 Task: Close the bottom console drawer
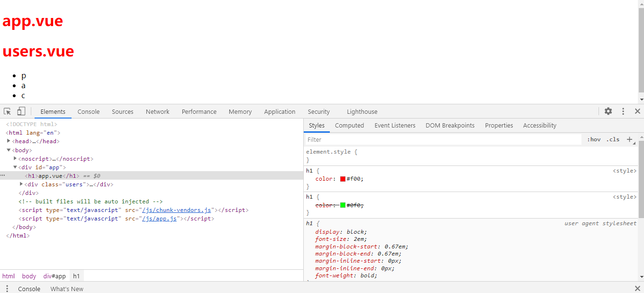tap(637, 289)
